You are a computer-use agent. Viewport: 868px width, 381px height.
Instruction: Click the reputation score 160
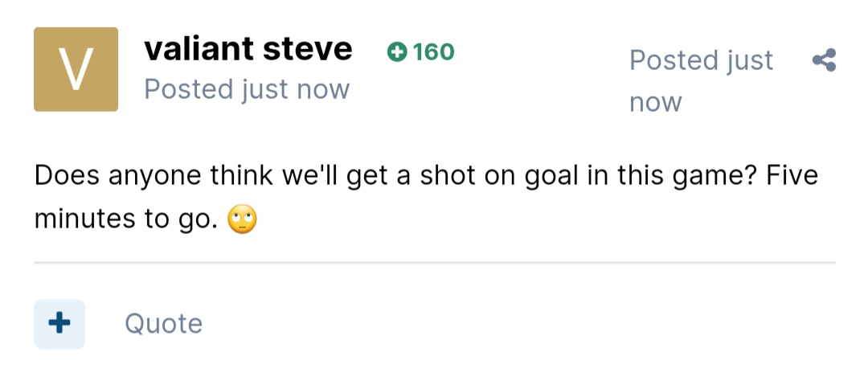pyautogui.click(x=433, y=52)
